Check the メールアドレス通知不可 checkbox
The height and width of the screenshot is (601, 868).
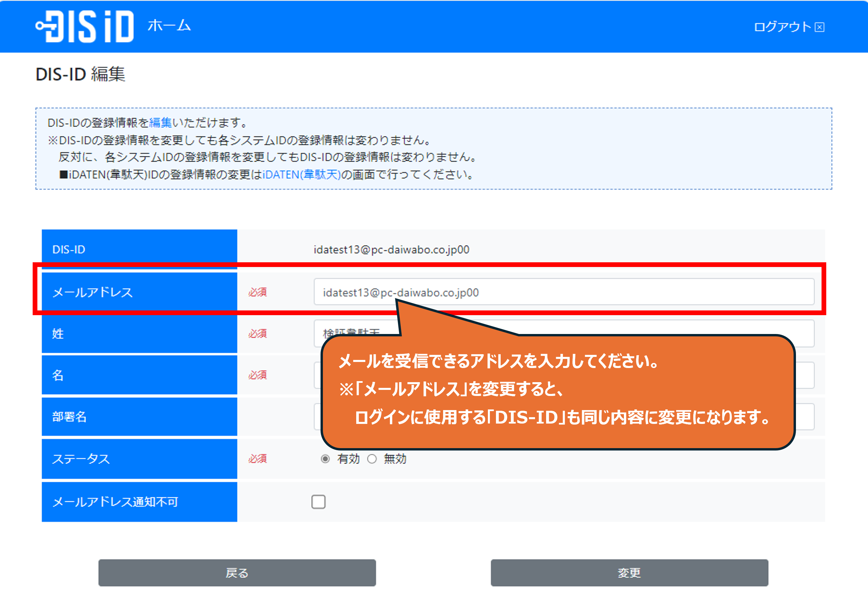pyautogui.click(x=318, y=502)
